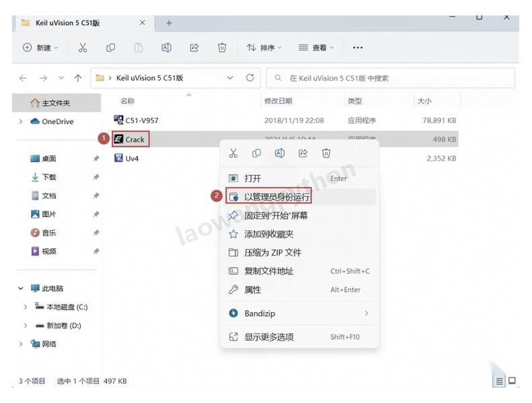Open 桌面 in the sidebar
Image resolution: width=532 pixels, height=403 pixels.
click(48, 159)
